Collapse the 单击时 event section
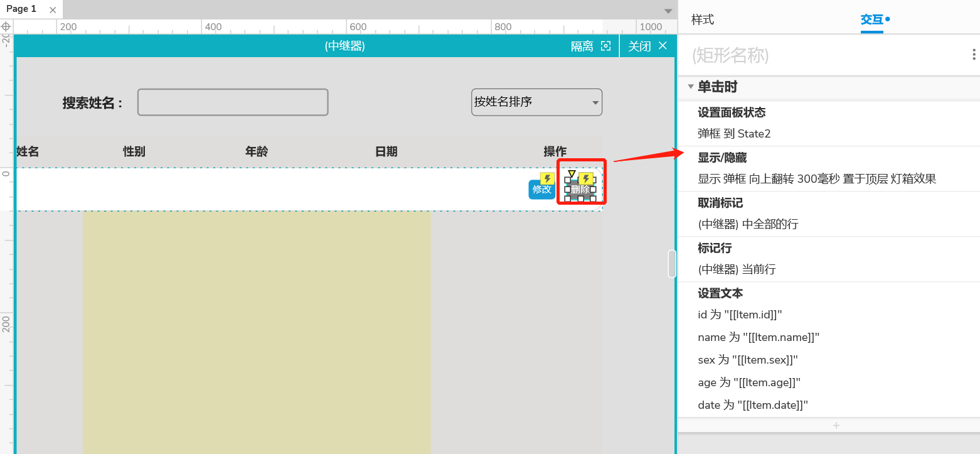This screenshot has height=454, width=980. pyautogui.click(x=691, y=87)
